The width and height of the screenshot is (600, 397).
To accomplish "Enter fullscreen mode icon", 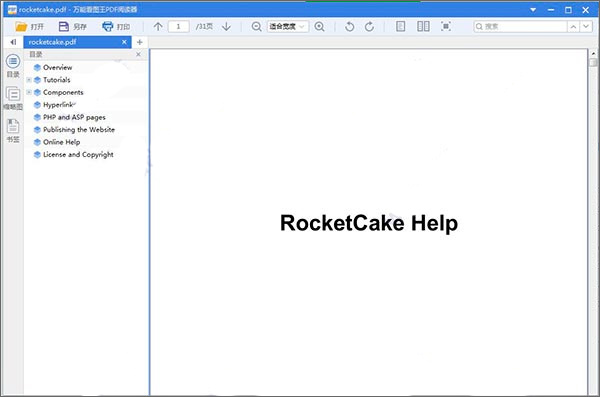I will pyautogui.click(x=446, y=26).
